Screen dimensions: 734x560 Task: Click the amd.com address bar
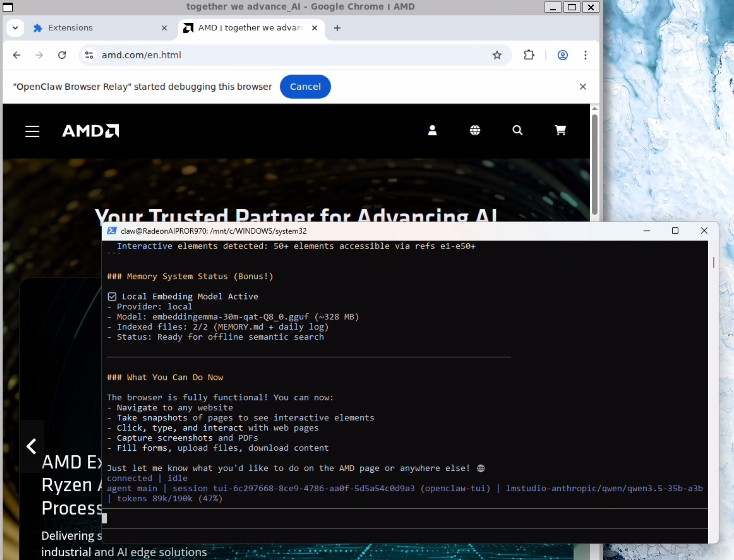(x=233, y=55)
